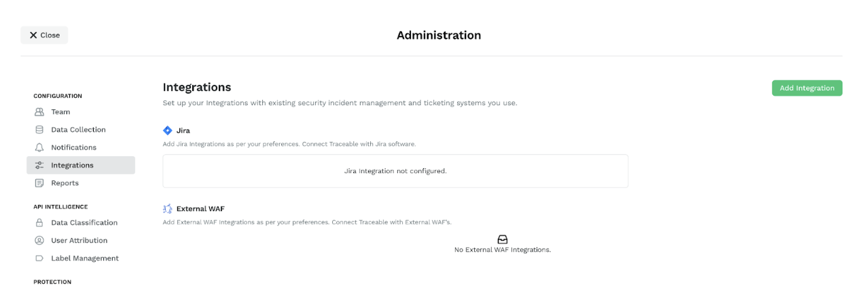The width and height of the screenshot is (868, 300).
Task: Click the User Attribution person icon
Action: [39, 240]
